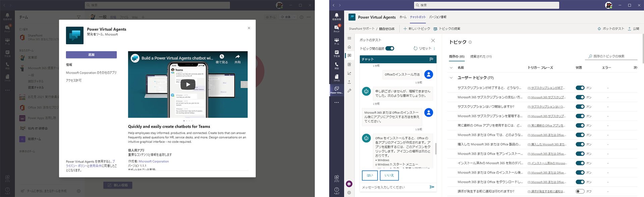Screen dimensions: 644x197
Task: Click メッセージを入力してください input field
Action: 394,187
